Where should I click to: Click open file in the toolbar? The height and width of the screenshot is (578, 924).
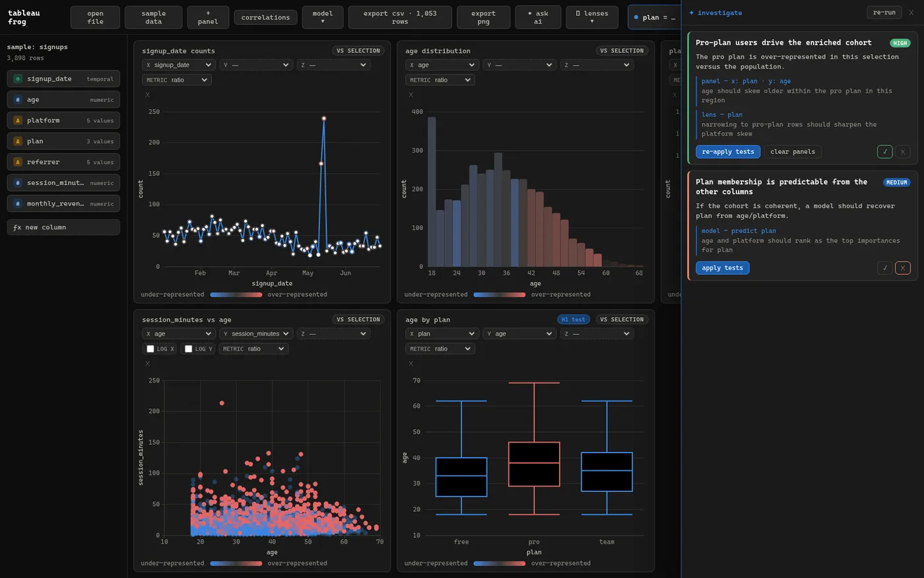point(95,17)
